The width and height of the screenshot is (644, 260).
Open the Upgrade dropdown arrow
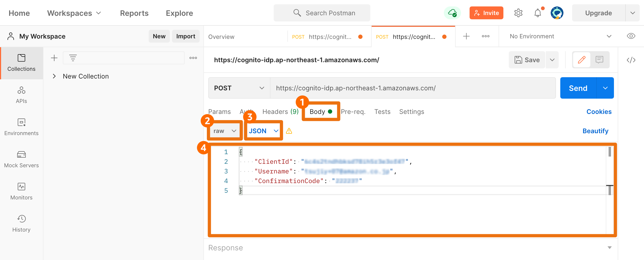click(x=633, y=13)
